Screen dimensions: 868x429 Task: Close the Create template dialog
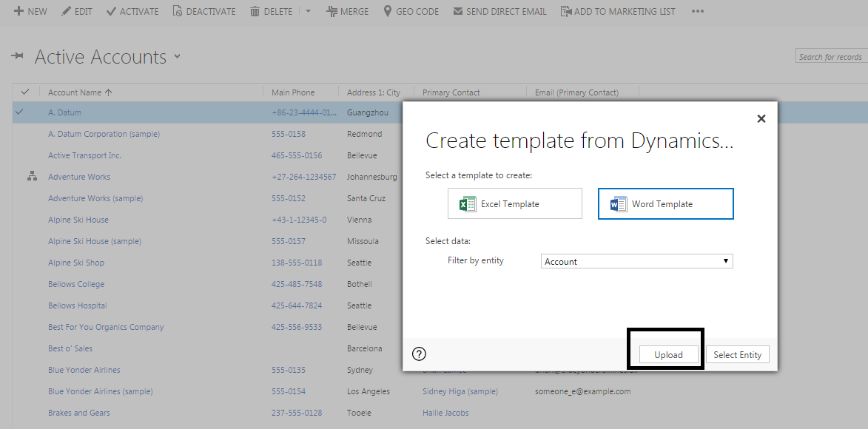click(x=761, y=118)
